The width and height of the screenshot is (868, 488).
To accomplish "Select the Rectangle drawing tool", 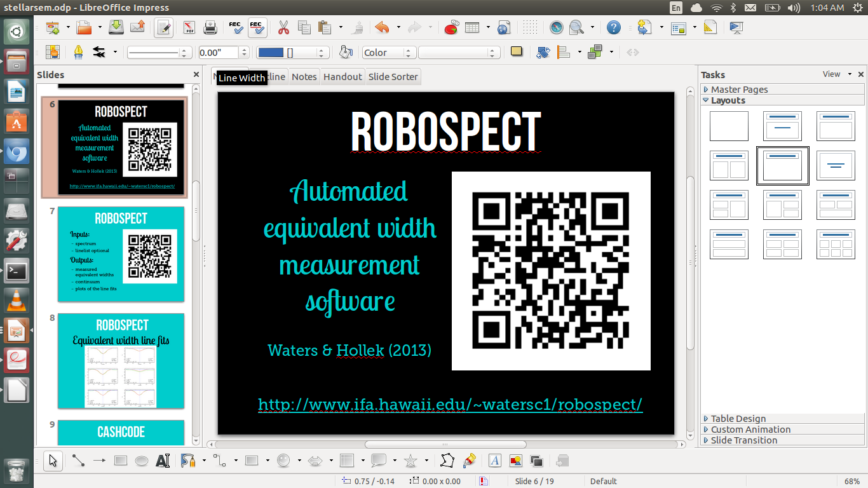I will [x=121, y=461].
